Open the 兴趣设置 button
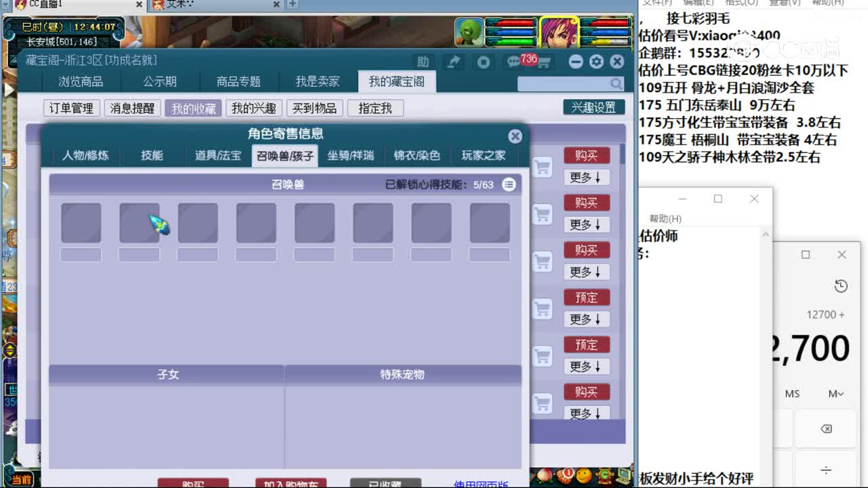 (594, 107)
